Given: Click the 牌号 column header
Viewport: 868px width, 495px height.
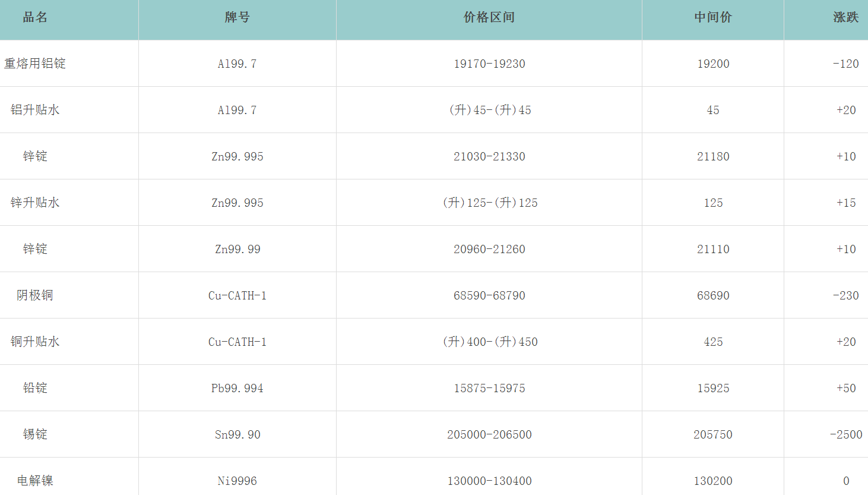Looking at the screenshot, I should pyautogui.click(x=237, y=17).
